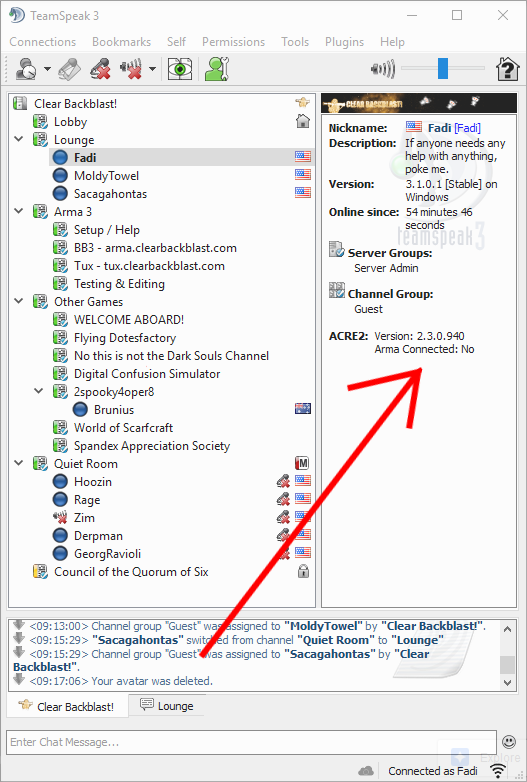
Task: Click the muted microphone icon beside Rage
Action: (x=283, y=499)
